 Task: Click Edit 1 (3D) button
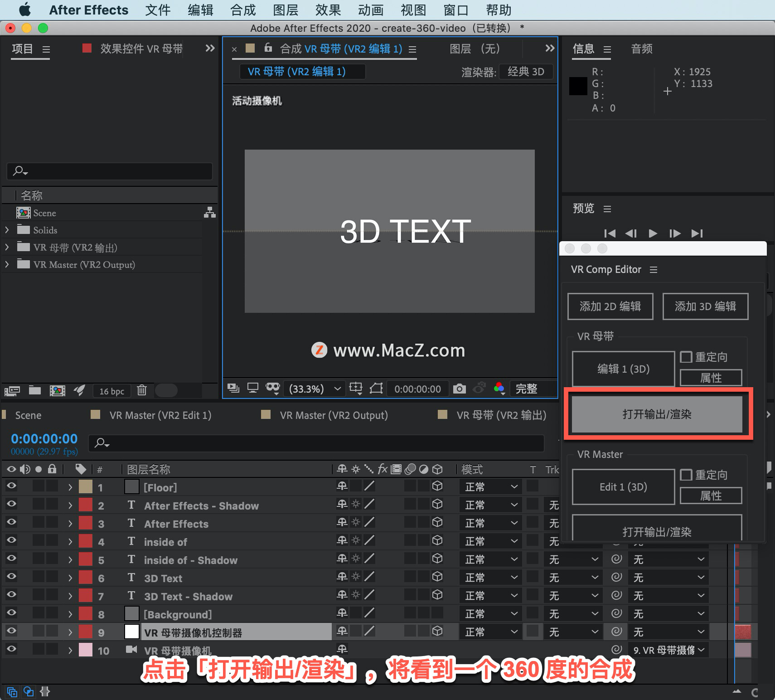coord(624,487)
